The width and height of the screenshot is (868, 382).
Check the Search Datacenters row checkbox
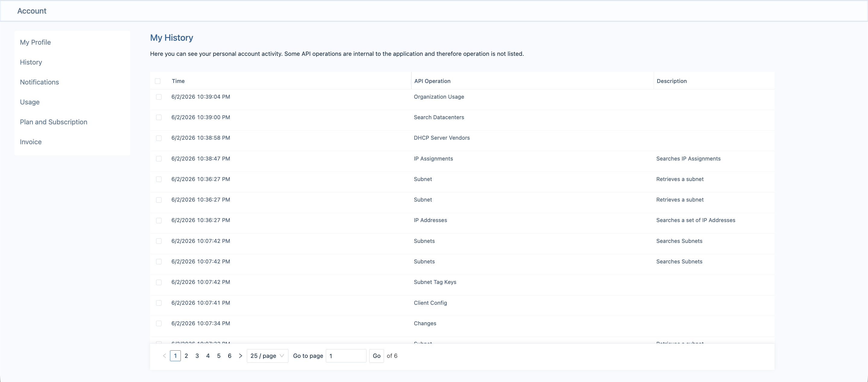159,117
